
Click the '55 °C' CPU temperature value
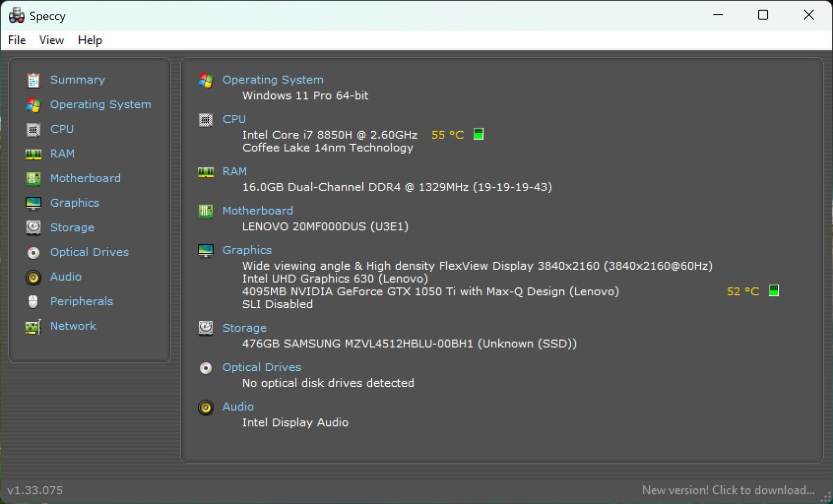[448, 135]
